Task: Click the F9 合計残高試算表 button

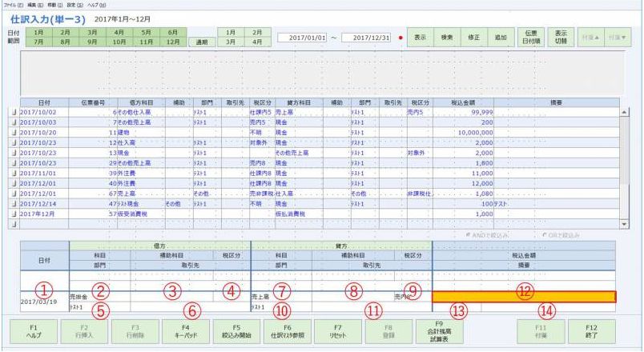Action: click(x=440, y=331)
